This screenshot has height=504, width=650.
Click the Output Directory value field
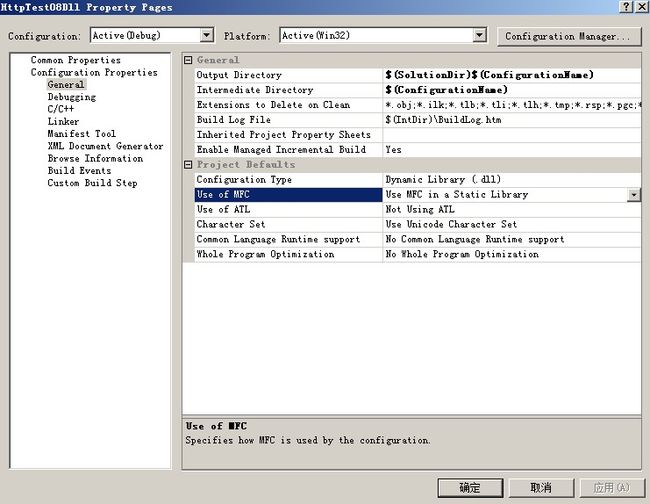[510, 75]
